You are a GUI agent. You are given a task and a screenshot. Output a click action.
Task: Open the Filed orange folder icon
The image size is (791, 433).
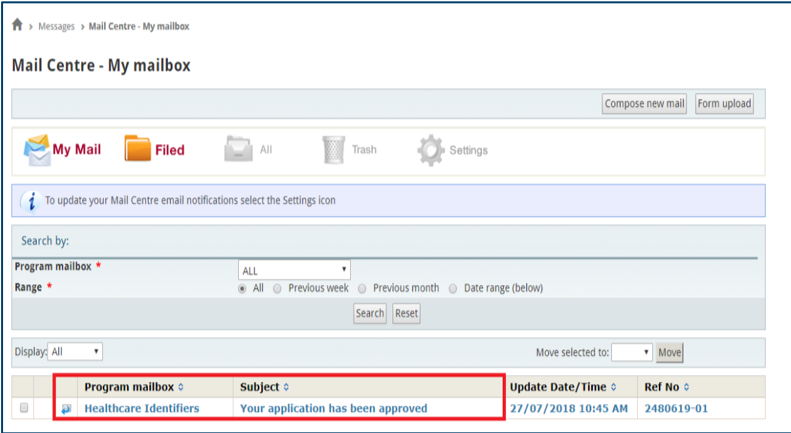point(138,148)
